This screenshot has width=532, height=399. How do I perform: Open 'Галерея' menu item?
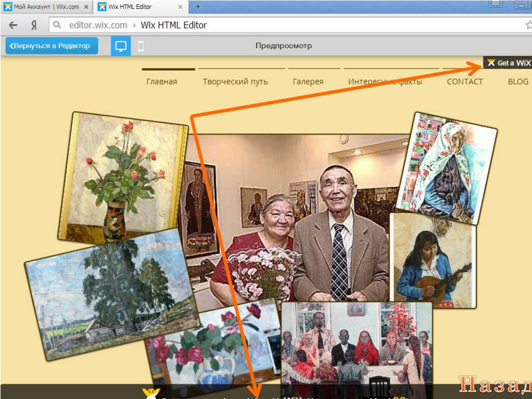click(308, 82)
